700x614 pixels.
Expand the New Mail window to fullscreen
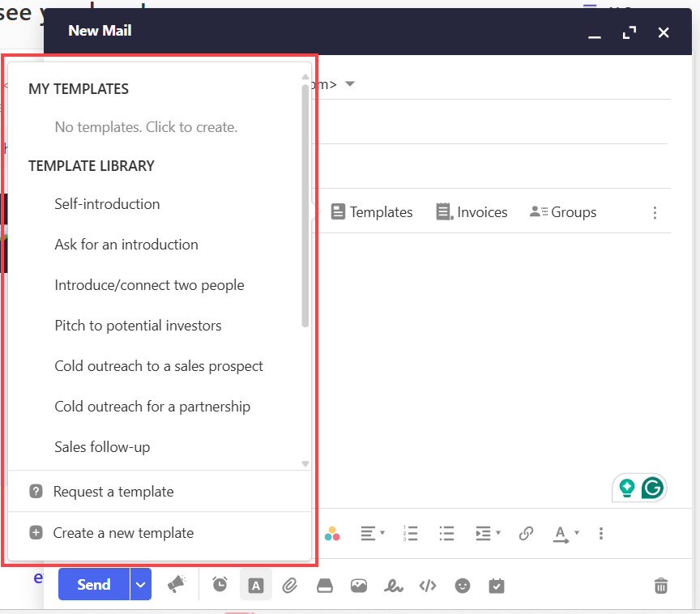coord(630,32)
